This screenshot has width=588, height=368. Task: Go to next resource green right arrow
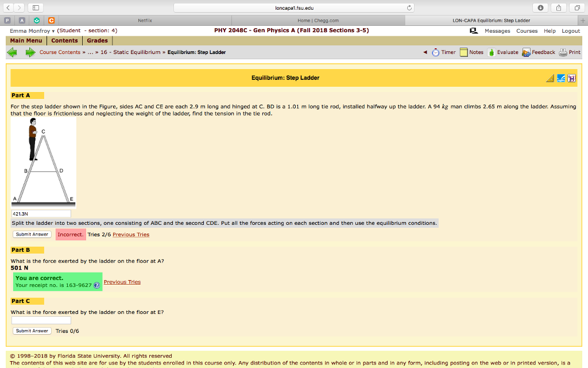point(30,52)
